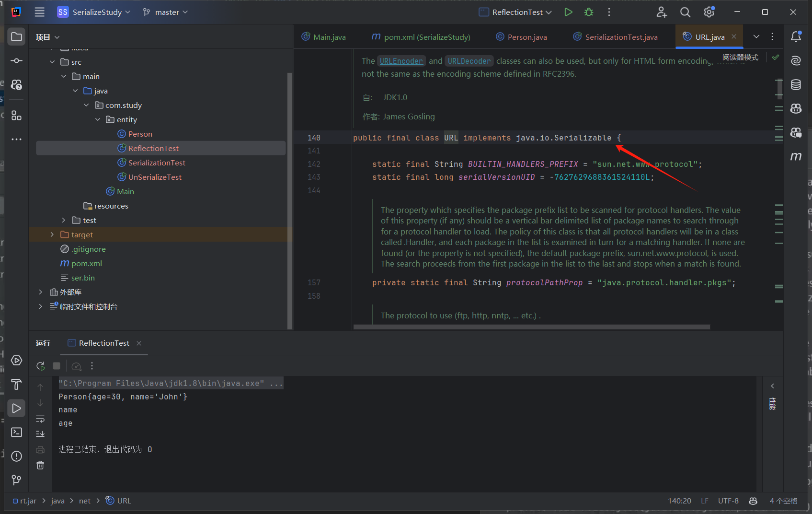Open UTF-8 encoding selector
This screenshot has width=812, height=514.
click(x=728, y=501)
